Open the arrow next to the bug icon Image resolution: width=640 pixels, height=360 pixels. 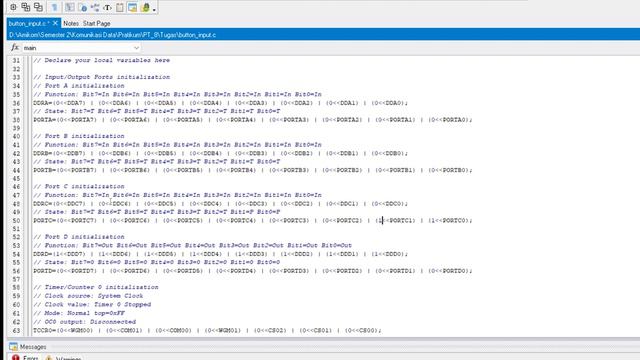click(x=154, y=9)
